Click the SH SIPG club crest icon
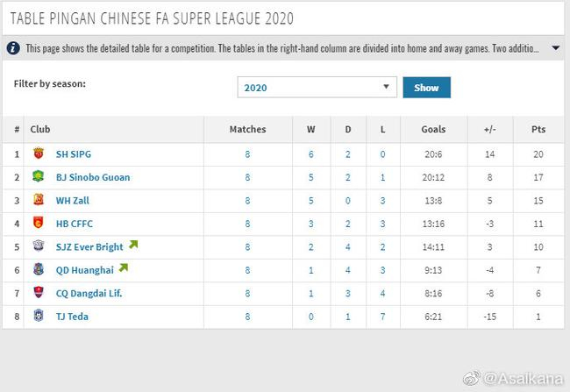570x392 pixels. coord(37,153)
